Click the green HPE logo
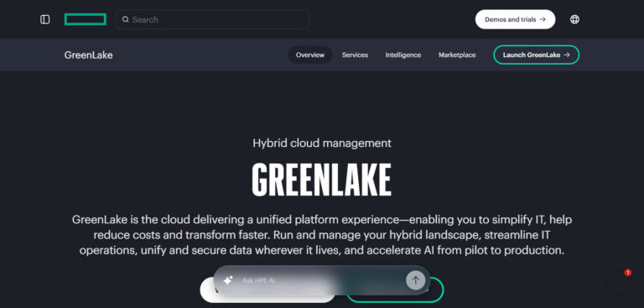Image resolution: width=644 pixels, height=308 pixels. click(x=86, y=19)
